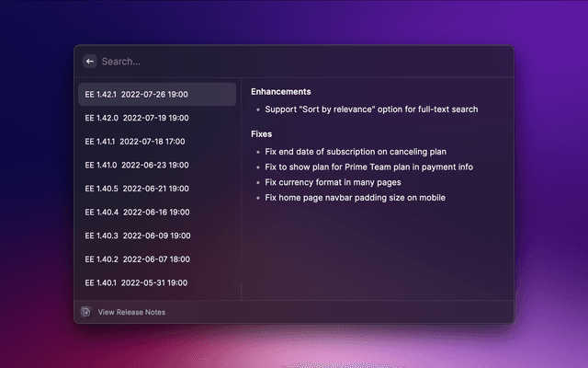Click the Prime Team plan fix line
588x368 pixels.
369,167
